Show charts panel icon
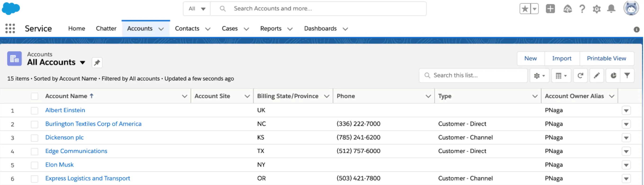 (613, 75)
